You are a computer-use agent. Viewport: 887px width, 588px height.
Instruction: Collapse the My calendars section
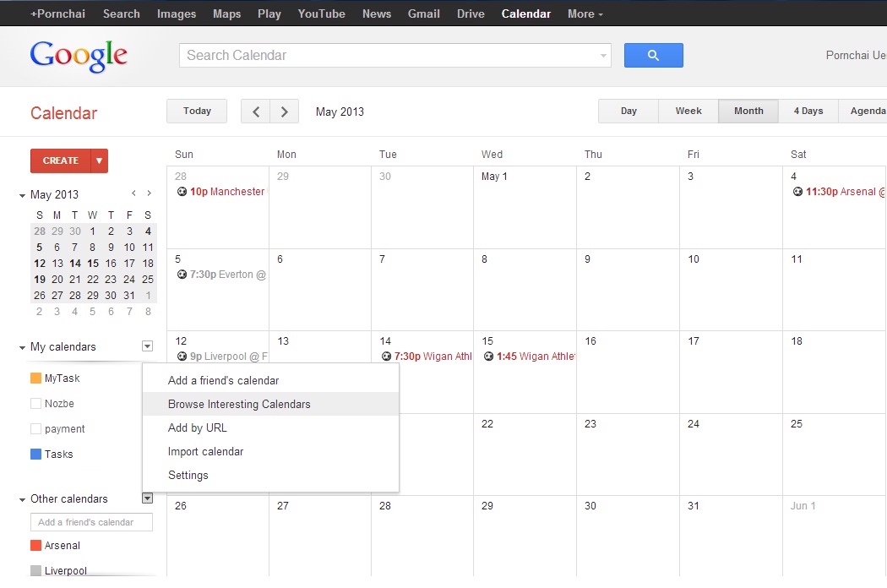click(22, 347)
